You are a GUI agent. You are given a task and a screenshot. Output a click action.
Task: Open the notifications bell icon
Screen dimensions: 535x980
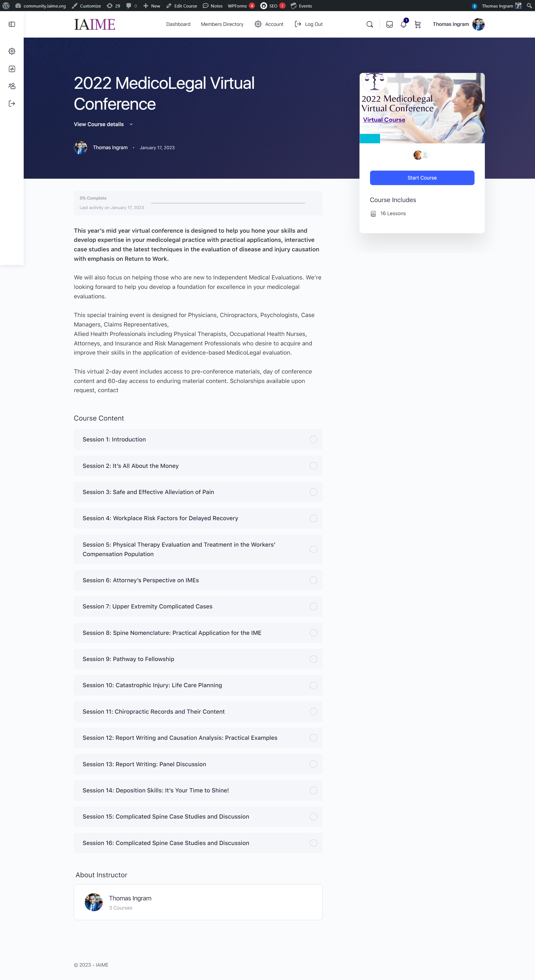click(403, 24)
